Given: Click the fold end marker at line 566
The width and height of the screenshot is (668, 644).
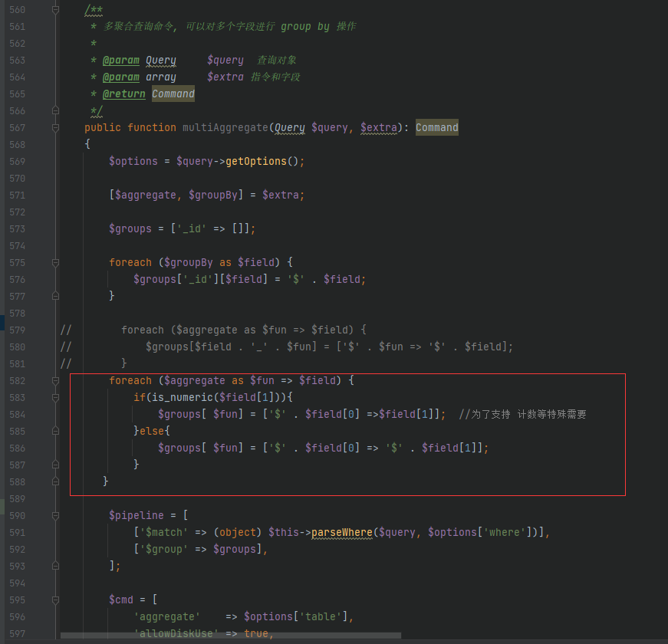Looking at the screenshot, I should (x=54, y=111).
